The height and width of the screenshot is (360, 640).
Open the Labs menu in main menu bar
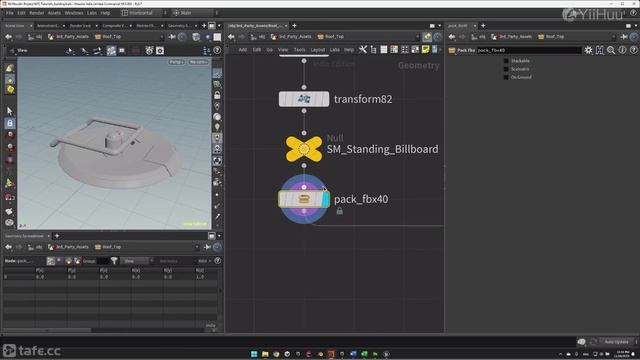coord(92,13)
